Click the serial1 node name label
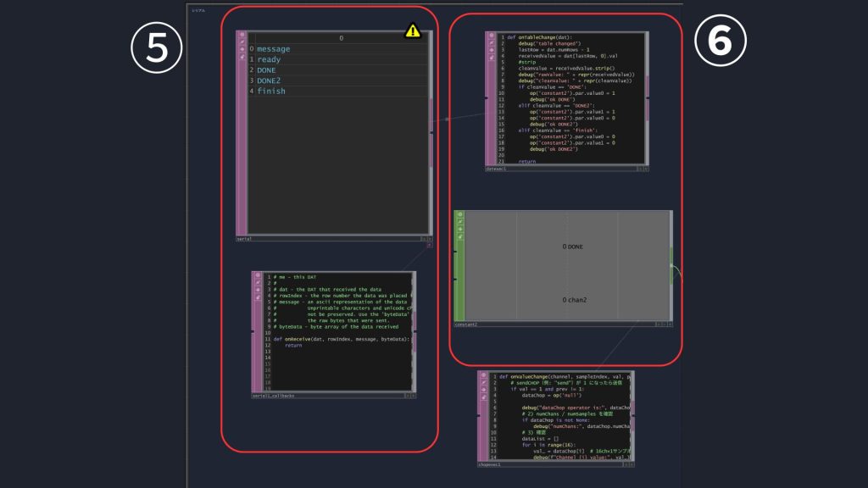Viewport: 868px width, 488px height. (244, 240)
